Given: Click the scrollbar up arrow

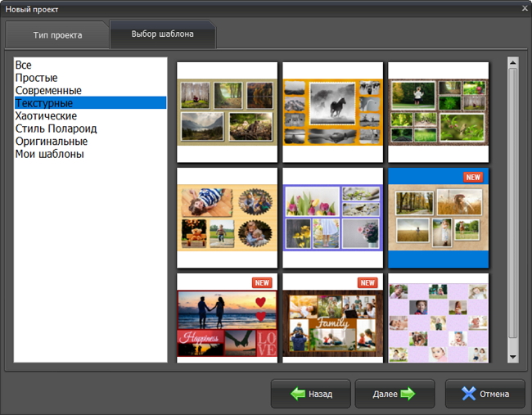Looking at the screenshot, I should 512,62.
